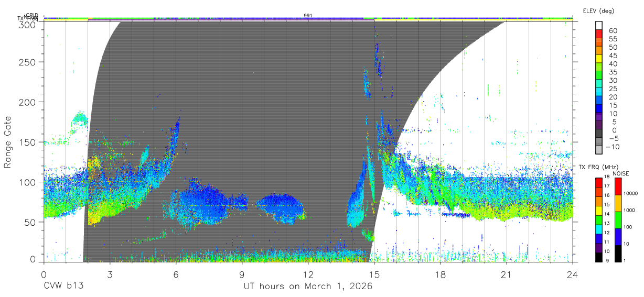Click the 'ELEV (deg)' legend title
This screenshot has height=297, width=644.
pyautogui.click(x=598, y=11)
